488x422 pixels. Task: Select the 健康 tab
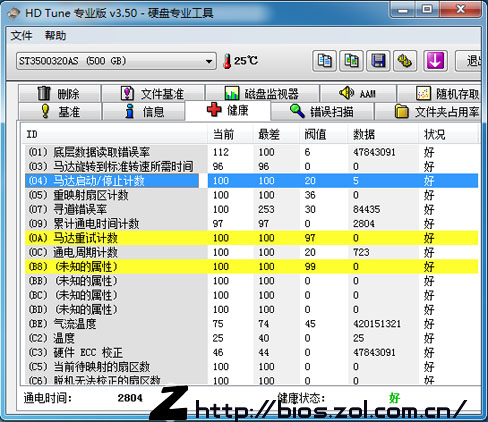[227, 110]
